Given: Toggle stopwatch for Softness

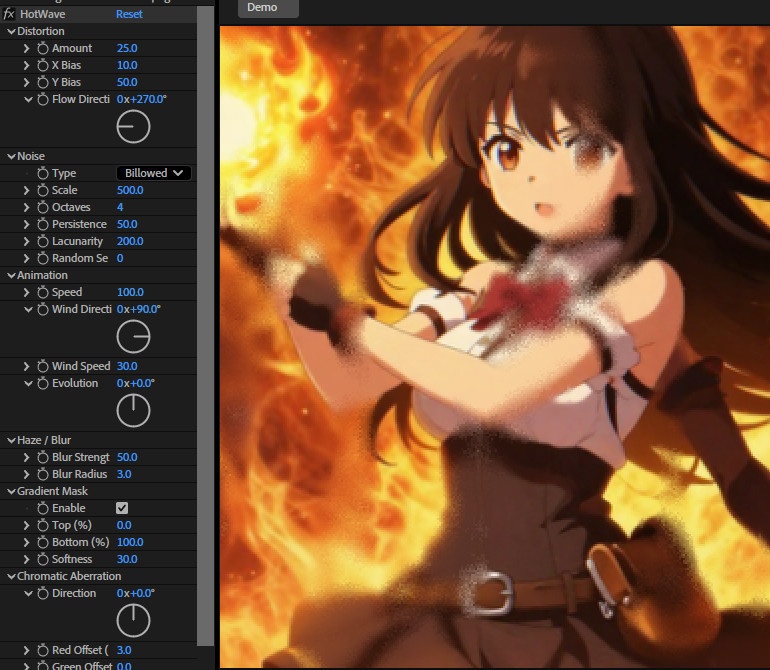Looking at the screenshot, I should pos(43,559).
